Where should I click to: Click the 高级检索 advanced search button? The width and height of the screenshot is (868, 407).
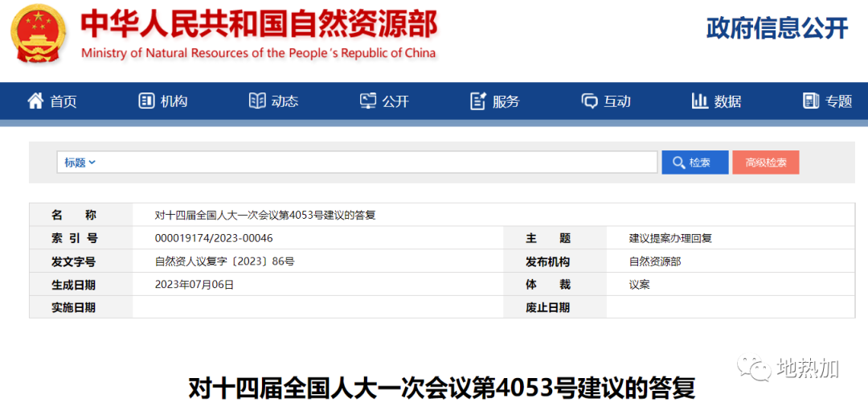(766, 162)
